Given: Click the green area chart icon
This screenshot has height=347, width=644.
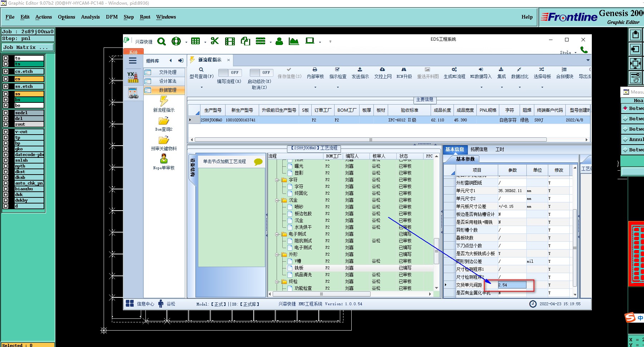Looking at the screenshot, I should 294,41.
